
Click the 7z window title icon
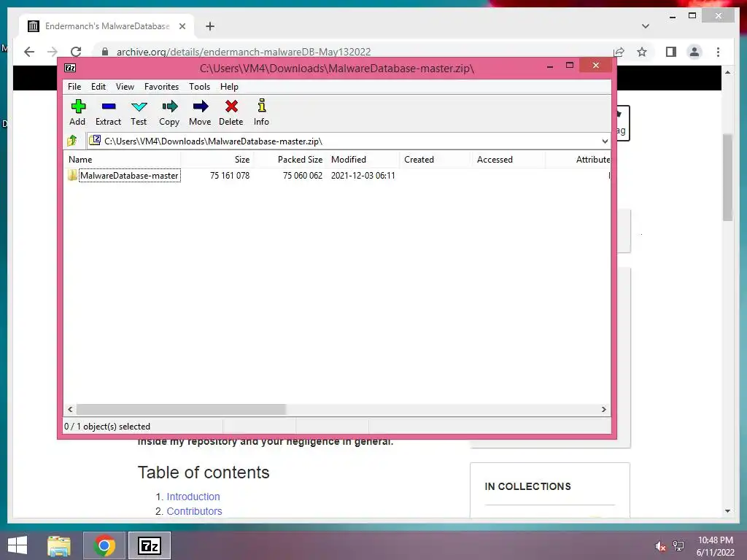[70, 68]
